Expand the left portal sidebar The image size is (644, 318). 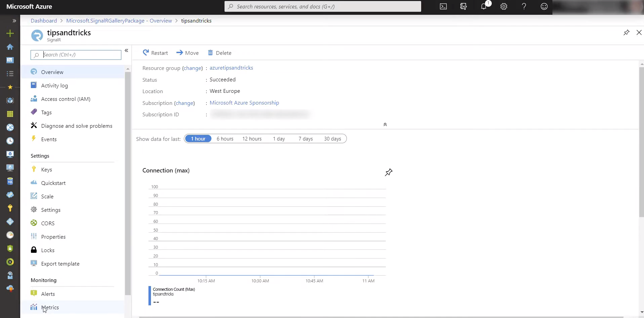pos(14,21)
